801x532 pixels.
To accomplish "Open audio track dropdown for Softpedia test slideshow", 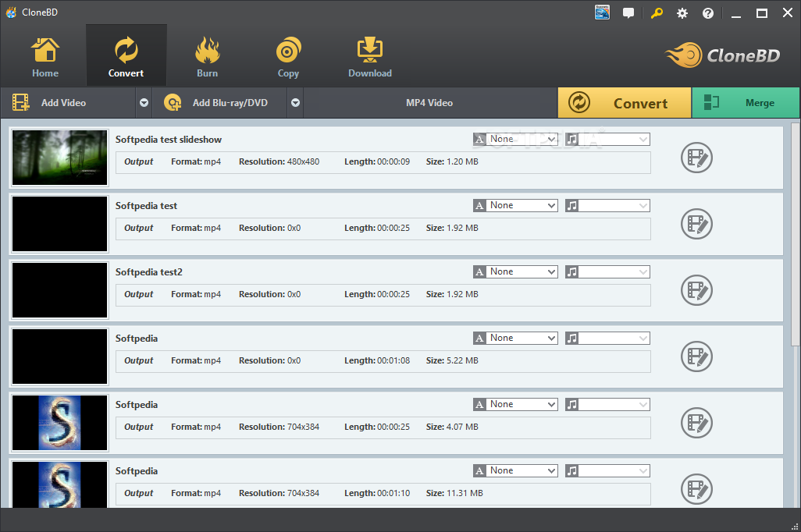I will (607, 139).
